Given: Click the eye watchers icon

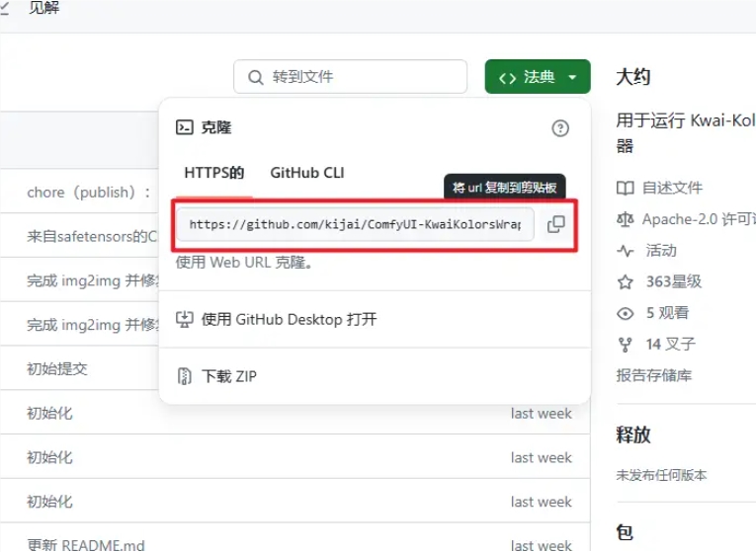Looking at the screenshot, I should [626, 314].
